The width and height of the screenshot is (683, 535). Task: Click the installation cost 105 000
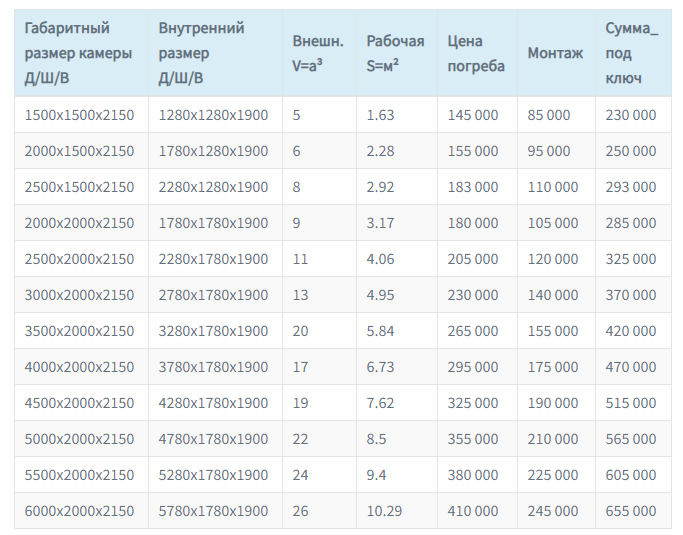point(553,223)
